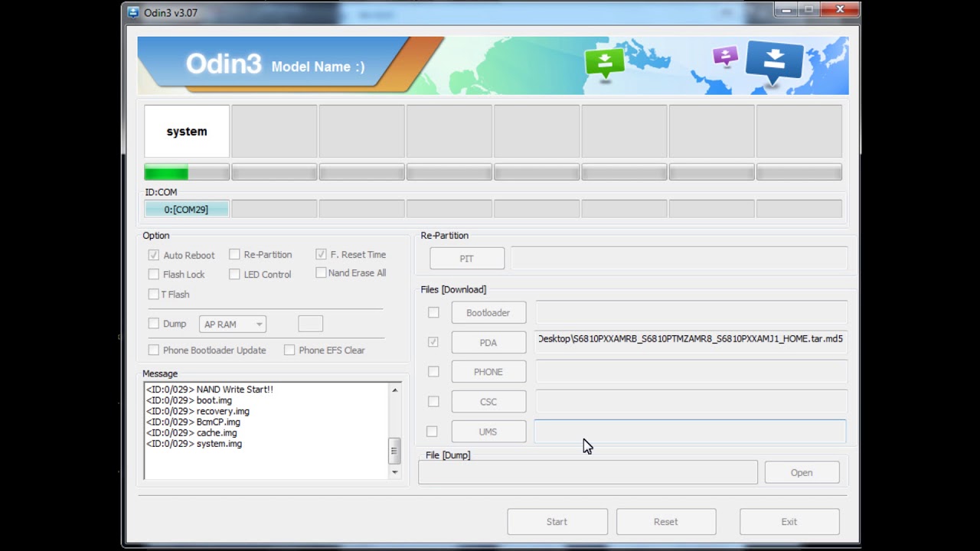Click the 'NAND Write Start!!' log line
Image resolution: width=980 pixels, height=551 pixels.
210,390
